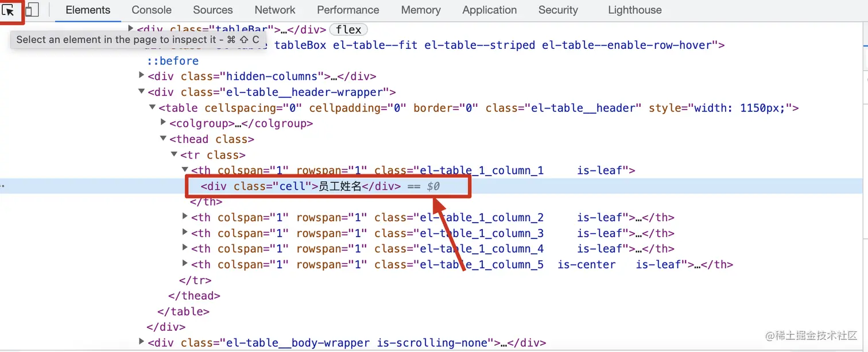Switch to the Memory tab
868x352 pixels.
(x=421, y=10)
